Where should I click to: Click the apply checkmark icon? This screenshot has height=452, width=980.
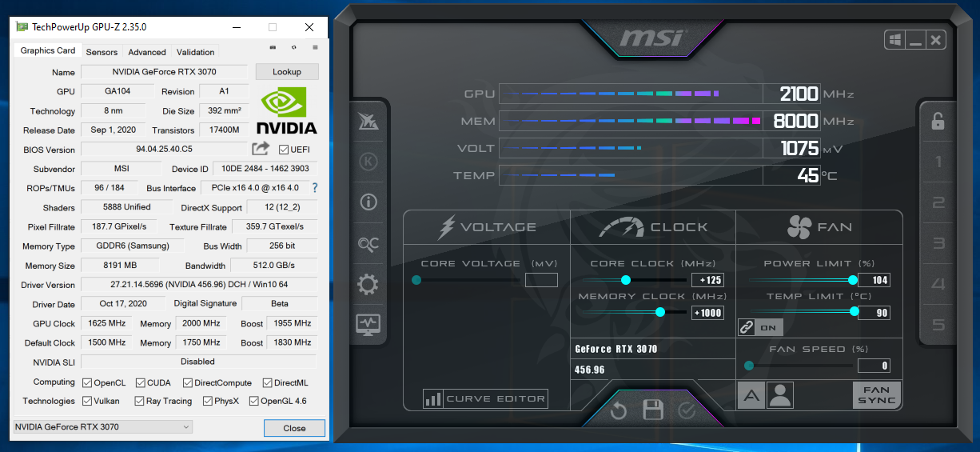pos(687,410)
